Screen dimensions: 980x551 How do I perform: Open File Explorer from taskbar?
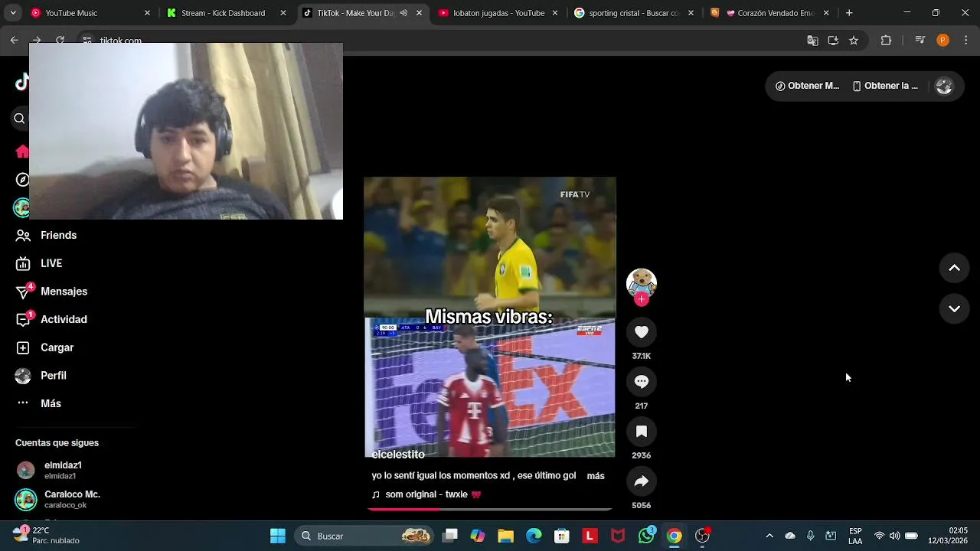(505, 536)
